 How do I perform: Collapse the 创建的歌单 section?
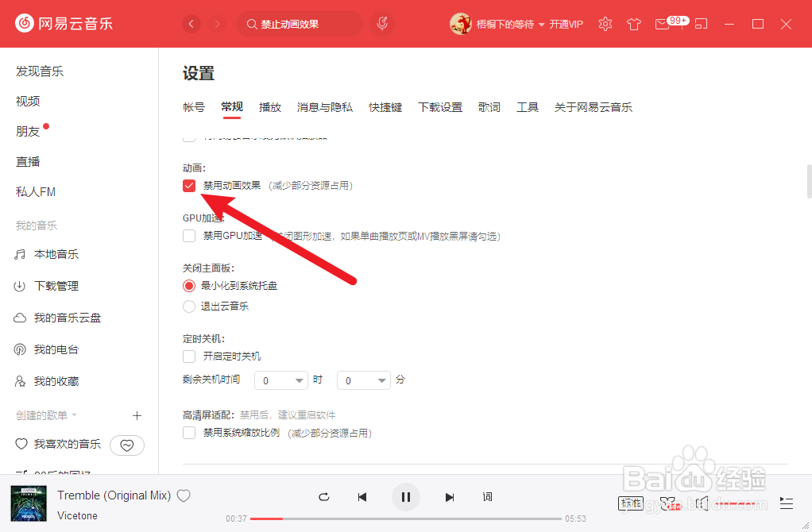pyautogui.click(x=74, y=415)
